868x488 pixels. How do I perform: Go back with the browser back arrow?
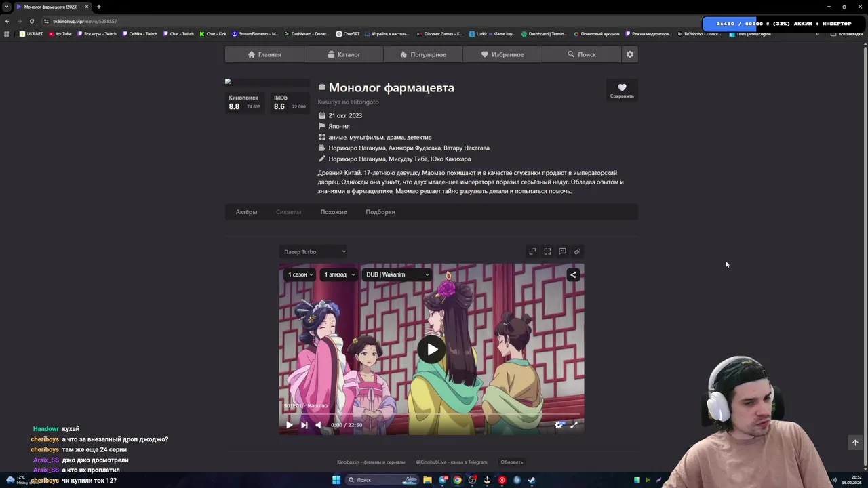(7, 21)
